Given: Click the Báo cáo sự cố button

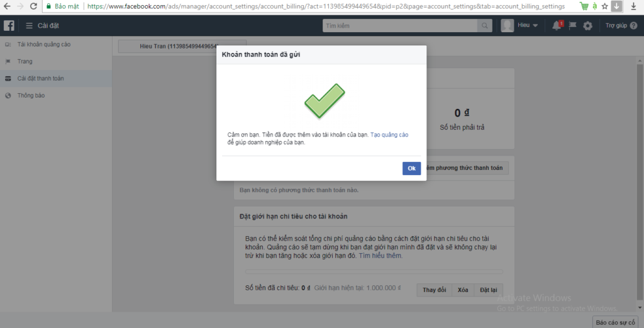Looking at the screenshot, I should (615, 322).
